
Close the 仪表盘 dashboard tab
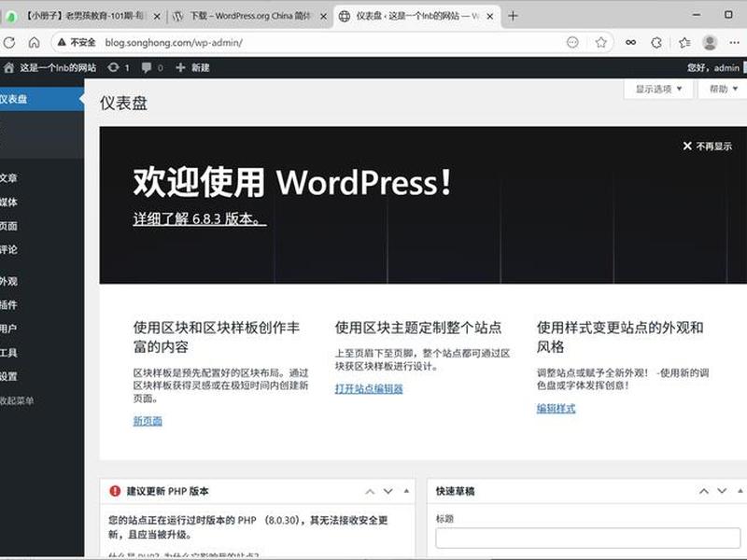click(x=489, y=16)
